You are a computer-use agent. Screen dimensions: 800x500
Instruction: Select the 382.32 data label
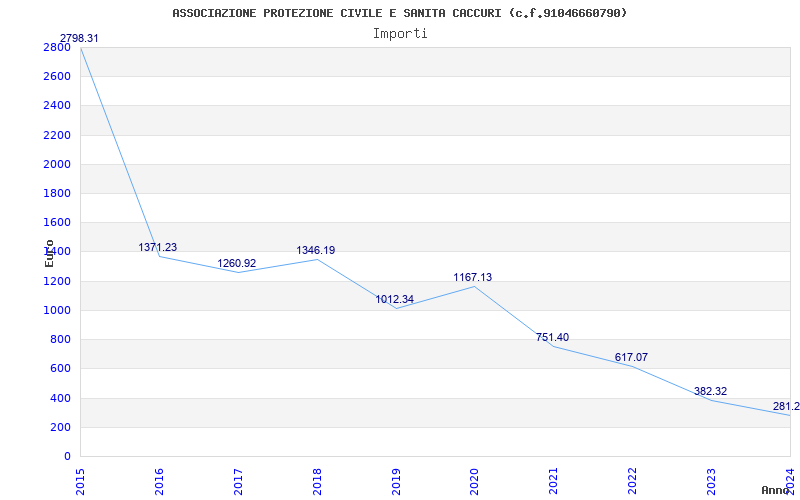710,392
